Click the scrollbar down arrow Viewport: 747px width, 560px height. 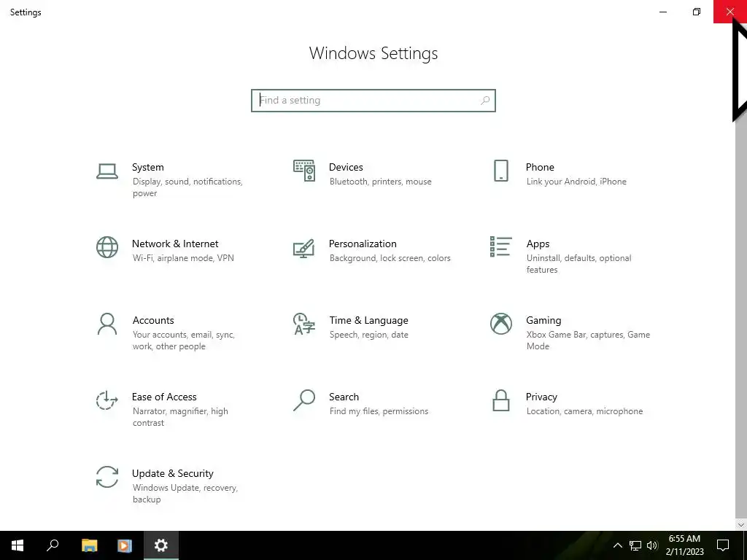(x=741, y=525)
